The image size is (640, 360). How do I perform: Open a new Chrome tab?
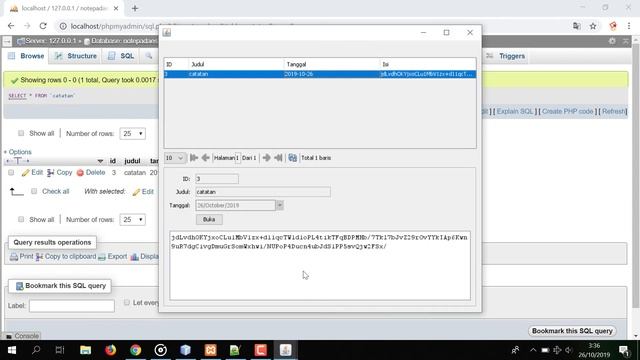tap(135, 8)
